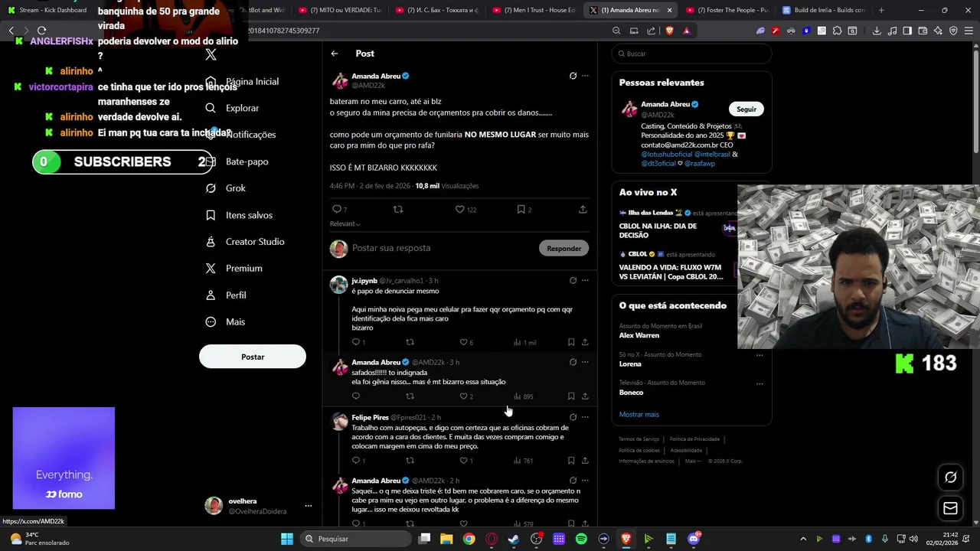Click the Brave Shields lion icon

click(x=670, y=31)
